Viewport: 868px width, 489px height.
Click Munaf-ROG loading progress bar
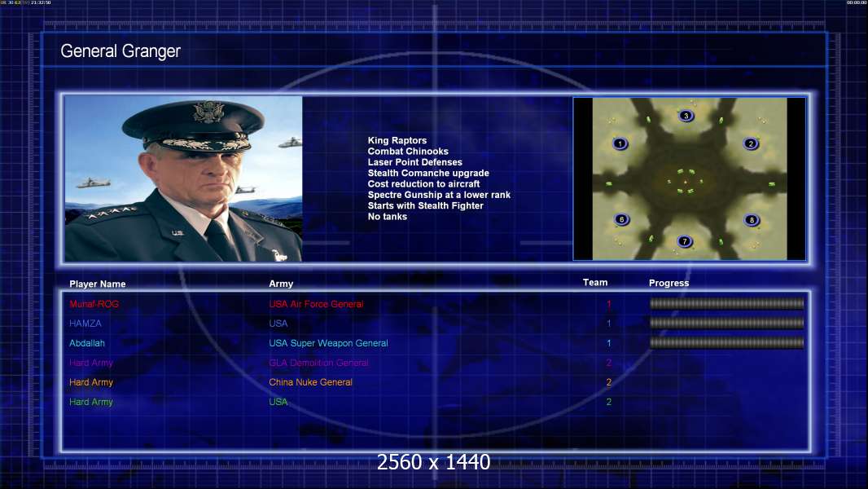point(727,303)
